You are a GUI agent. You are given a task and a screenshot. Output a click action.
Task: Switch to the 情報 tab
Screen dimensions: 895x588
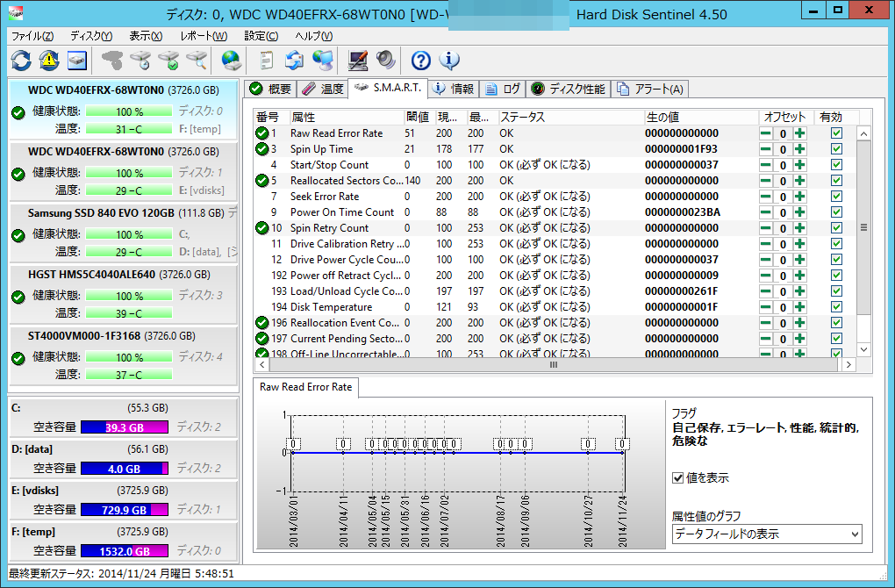(454, 89)
